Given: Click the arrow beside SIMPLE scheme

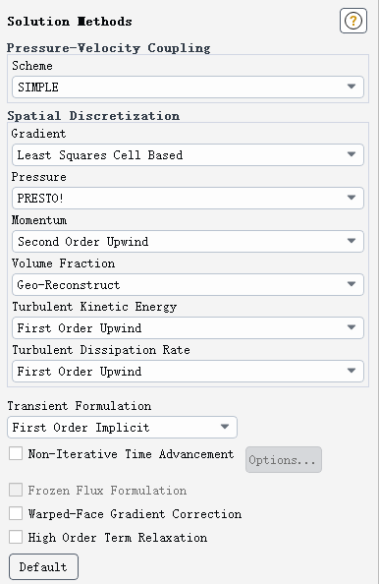Looking at the screenshot, I should tap(351, 86).
